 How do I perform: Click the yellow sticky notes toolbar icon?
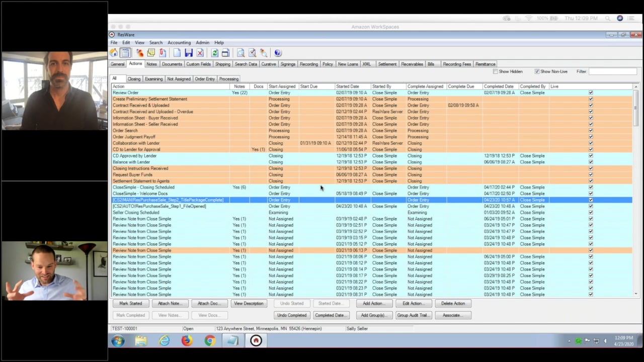151,53
